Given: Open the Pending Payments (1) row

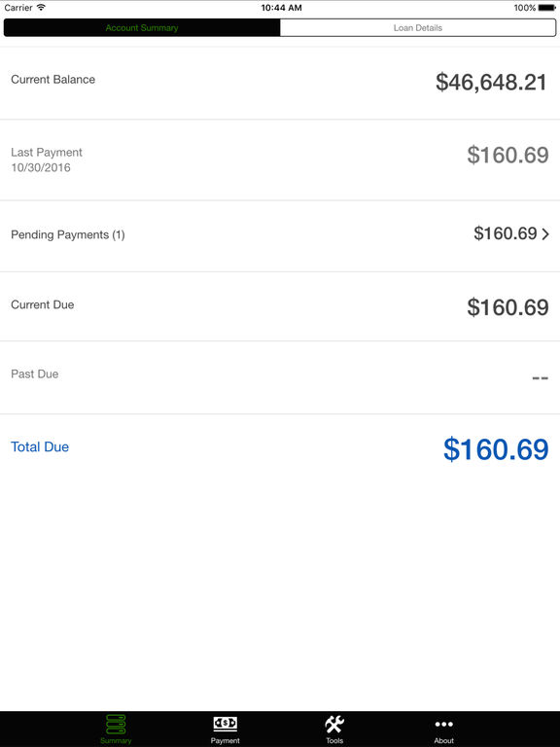Looking at the screenshot, I should click(x=280, y=236).
